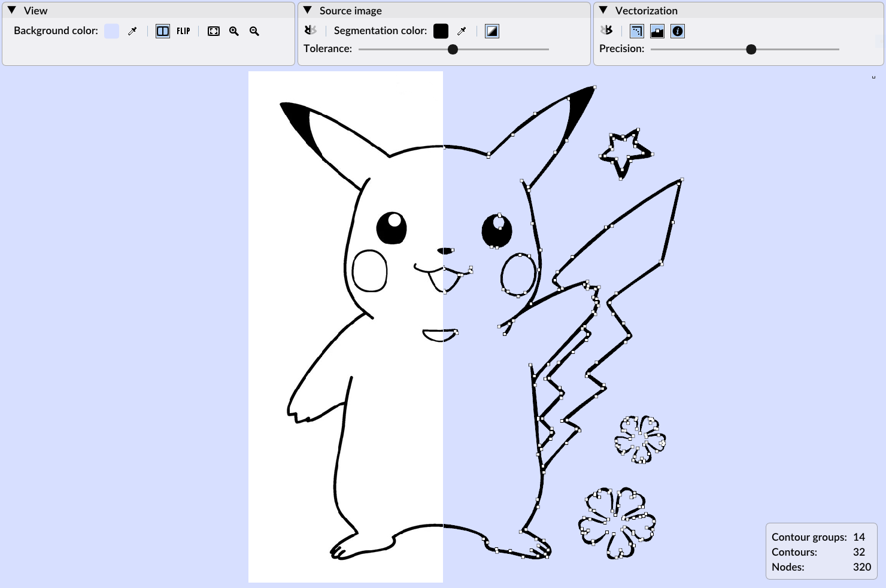
Task: Collapse the View panel
Action: coord(10,10)
